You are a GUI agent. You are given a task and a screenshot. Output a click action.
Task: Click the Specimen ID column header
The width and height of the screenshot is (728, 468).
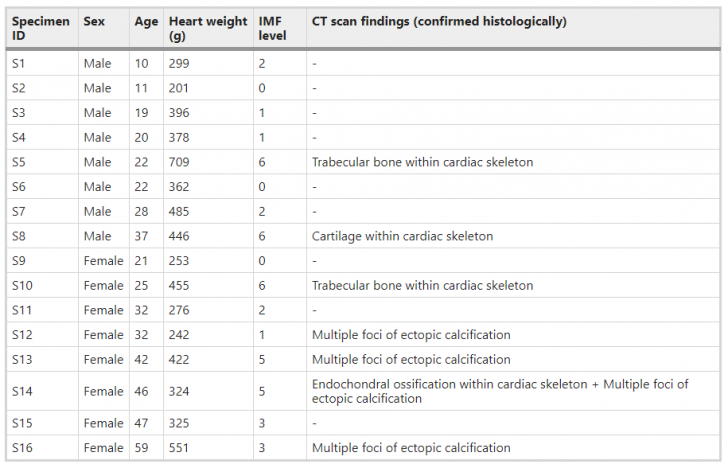41,28
